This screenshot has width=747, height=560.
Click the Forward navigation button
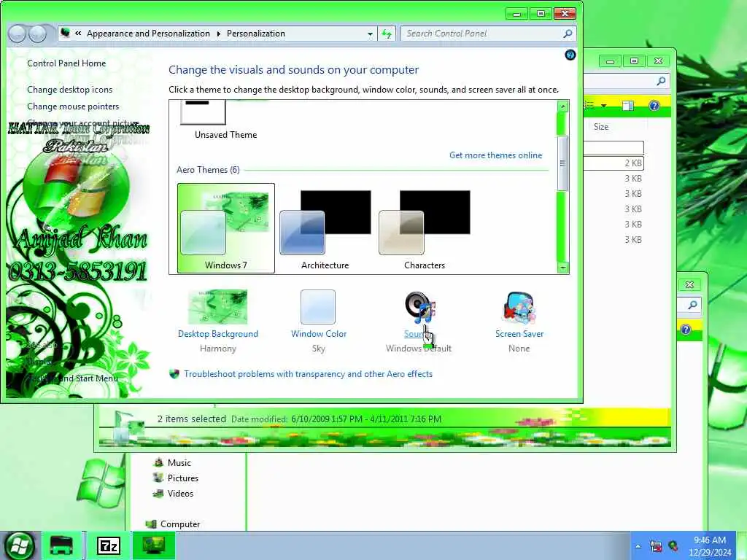[38, 34]
